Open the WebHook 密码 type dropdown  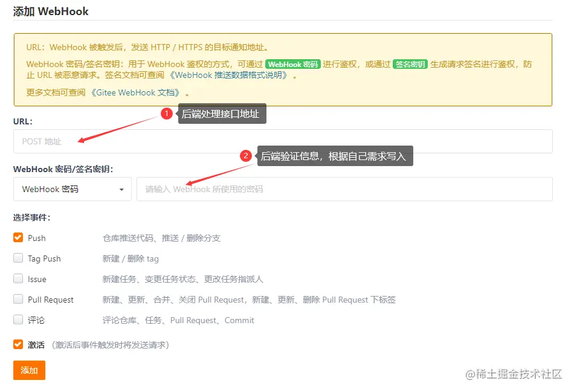(73, 189)
